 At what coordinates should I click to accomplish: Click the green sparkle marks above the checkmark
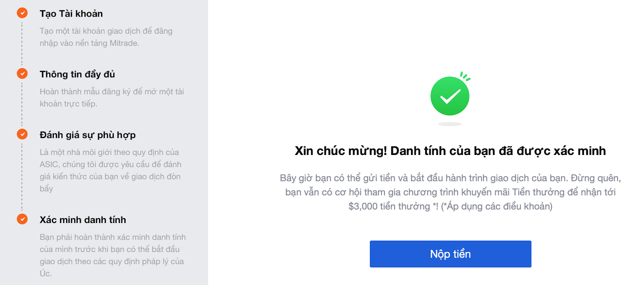[465, 76]
